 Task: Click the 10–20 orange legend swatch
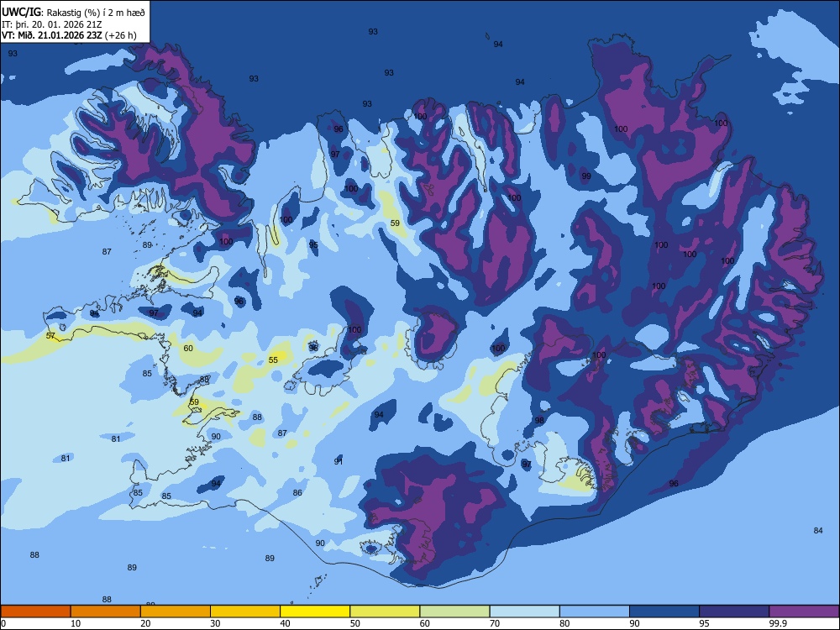pos(106,612)
